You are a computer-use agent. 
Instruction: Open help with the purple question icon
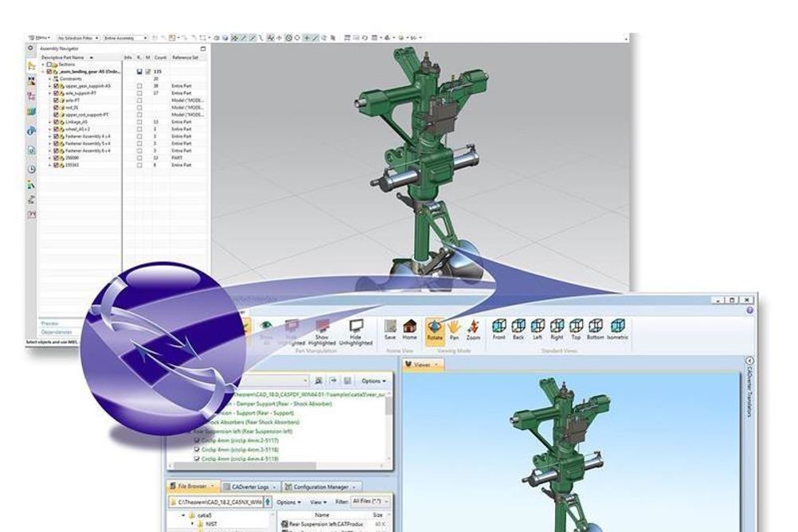(x=749, y=310)
